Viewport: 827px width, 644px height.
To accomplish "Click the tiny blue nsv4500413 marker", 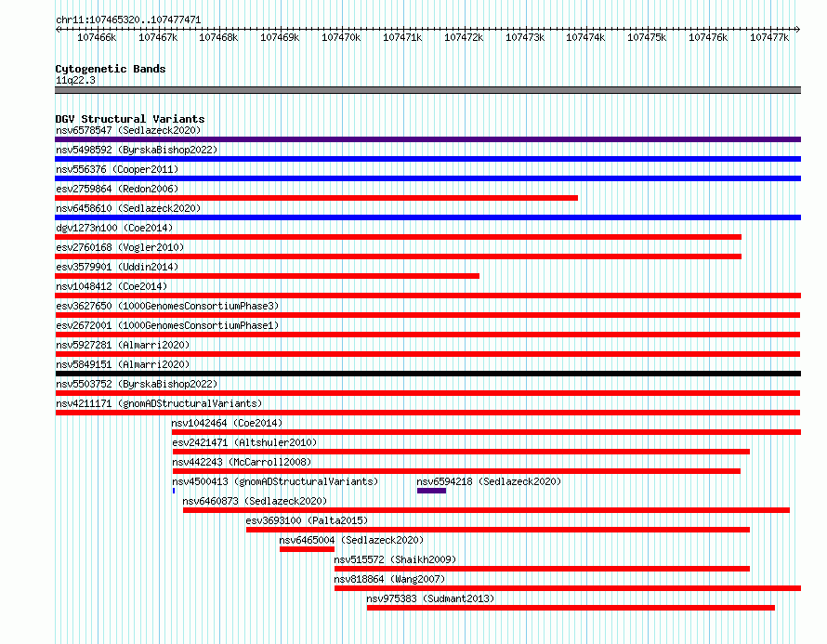I will click(174, 491).
